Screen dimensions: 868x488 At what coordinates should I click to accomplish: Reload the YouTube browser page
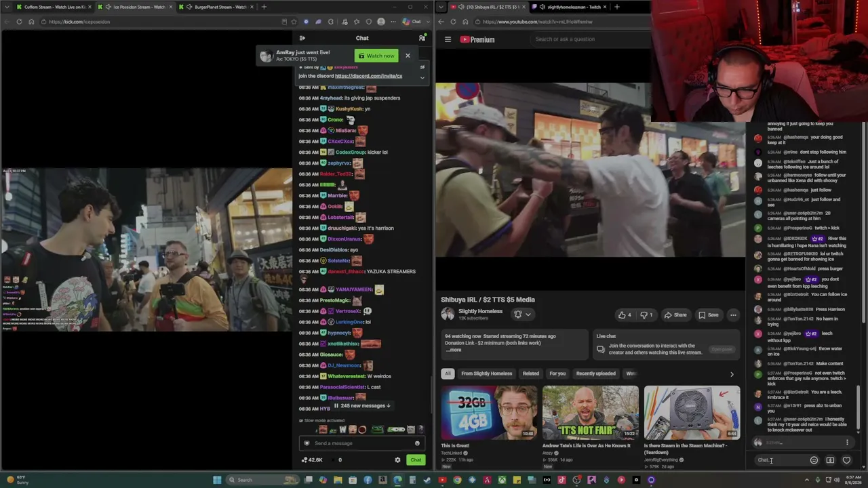point(453,22)
